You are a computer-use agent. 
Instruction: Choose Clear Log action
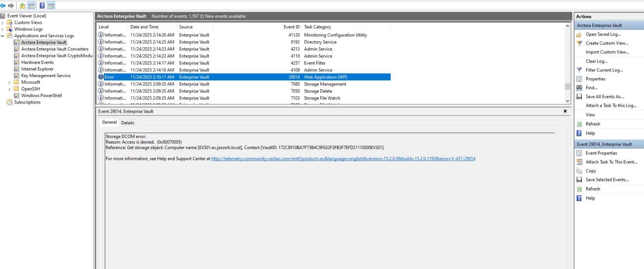(596, 61)
